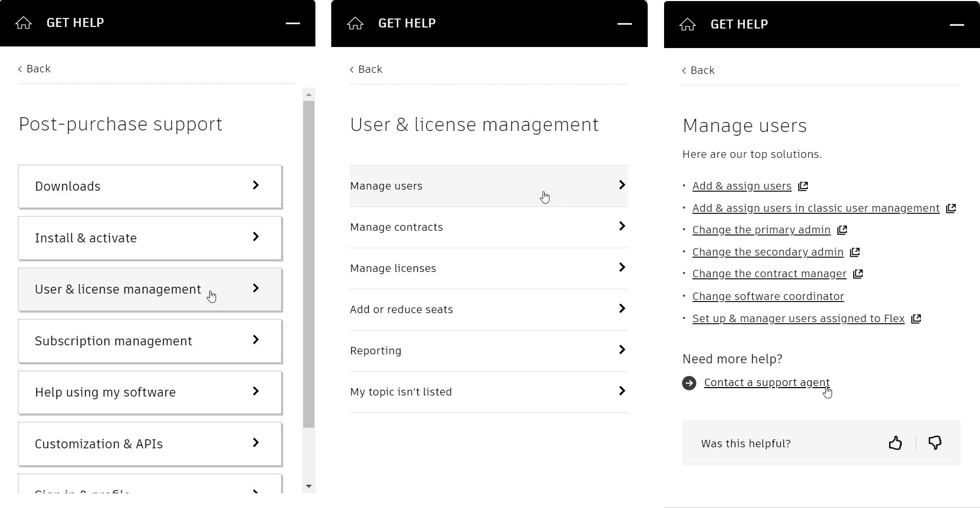
Task: Click Contact a support agent link
Action: point(767,382)
